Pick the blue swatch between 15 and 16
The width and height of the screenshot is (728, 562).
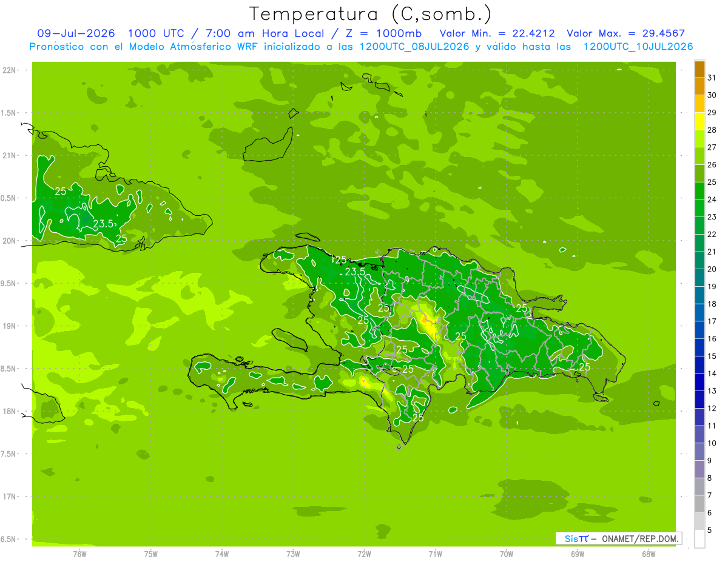point(699,347)
